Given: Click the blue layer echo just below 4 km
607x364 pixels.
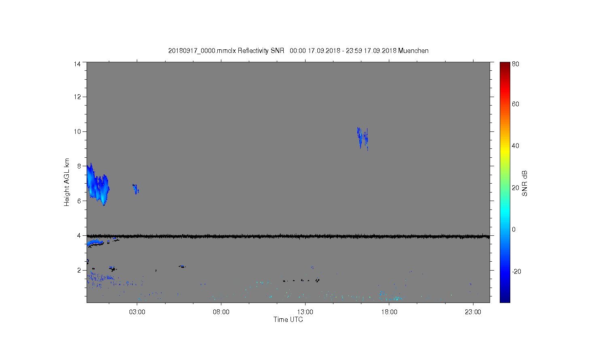Looking at the screenshot, I should click(x=96, y=243).
